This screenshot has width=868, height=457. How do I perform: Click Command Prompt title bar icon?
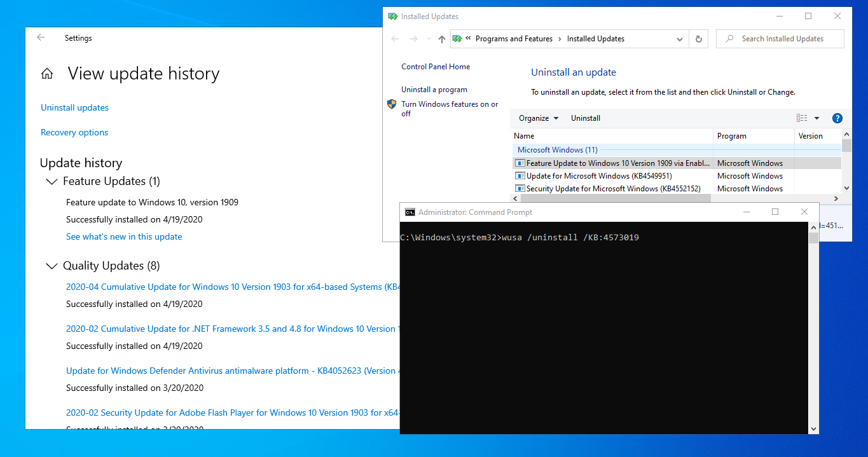410,212
